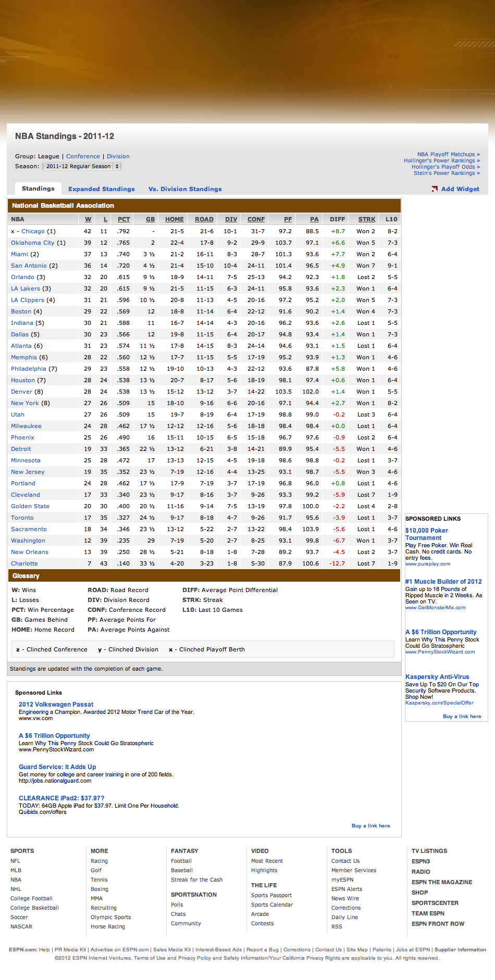Image resolution: width=495 pixels, height=980 pixels.
Task: Go to College Basketball in footer
Action: pyautogui.click(x=34, y=908)
